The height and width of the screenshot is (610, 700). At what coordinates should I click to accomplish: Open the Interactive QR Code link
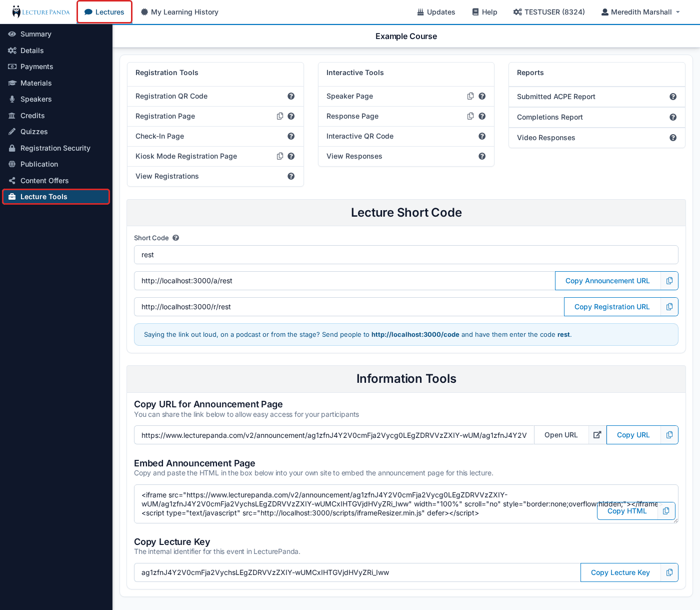360,136
